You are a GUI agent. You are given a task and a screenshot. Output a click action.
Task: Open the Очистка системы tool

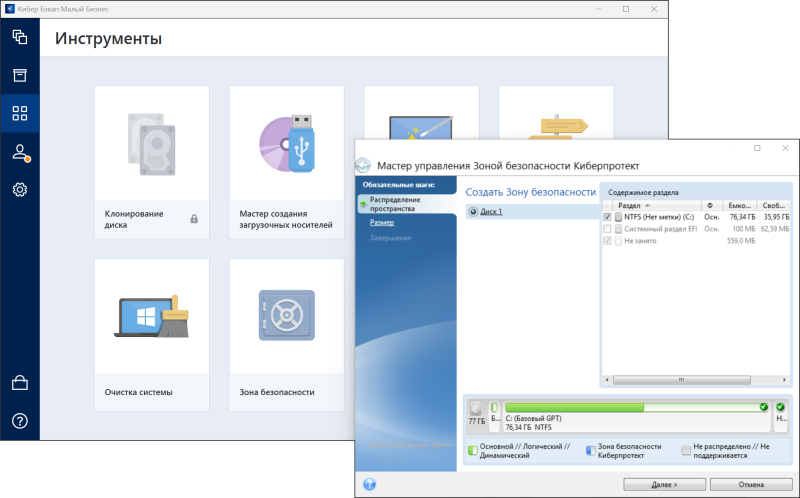[x=151, y=335]
